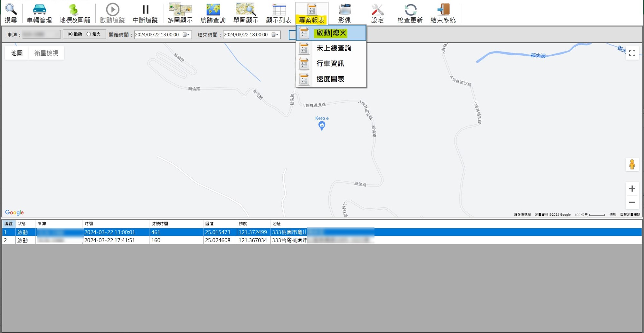Viewport: 644px width, 333px height.
Task: Sort by 車牌 column header
Action: [59, 224]
